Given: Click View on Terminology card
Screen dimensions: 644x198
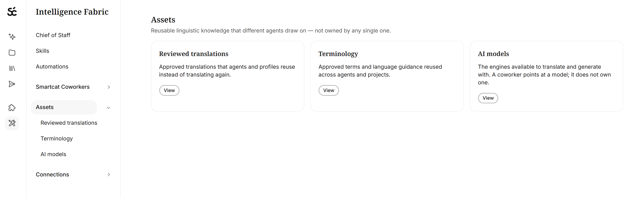Looking at the screenshot, I should [x=328, y=90].
